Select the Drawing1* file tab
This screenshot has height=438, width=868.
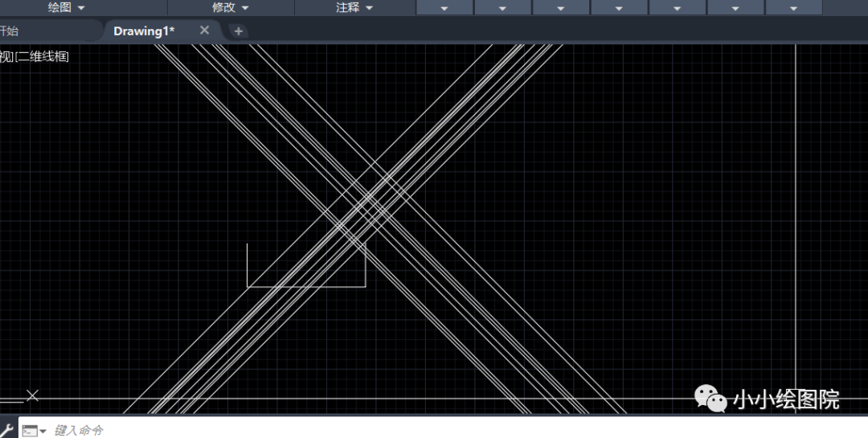coord(144,31)
